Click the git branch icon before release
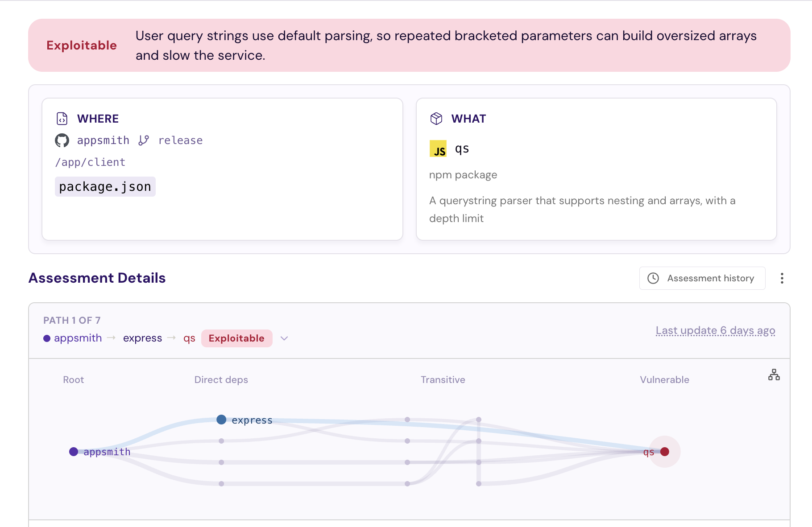Screen dimensions: 812x527 [144, 140]
